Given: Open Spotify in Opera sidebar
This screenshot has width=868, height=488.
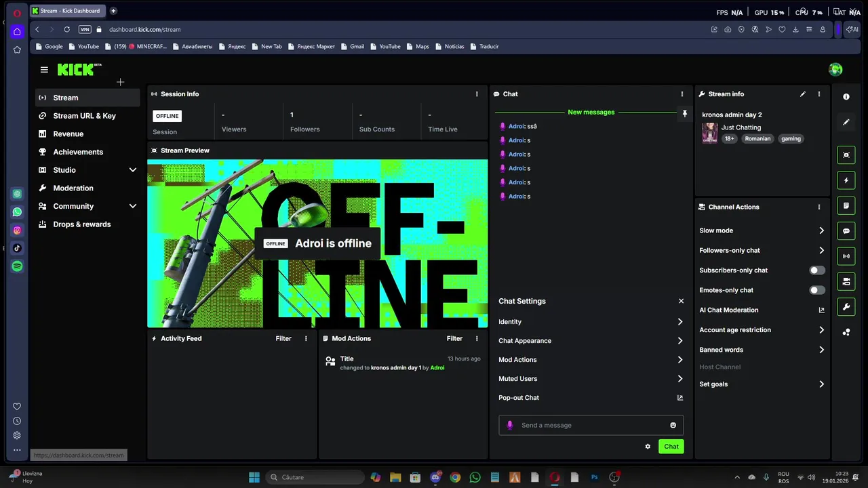Looking at the screenshot, I should (x=17, y=266).
